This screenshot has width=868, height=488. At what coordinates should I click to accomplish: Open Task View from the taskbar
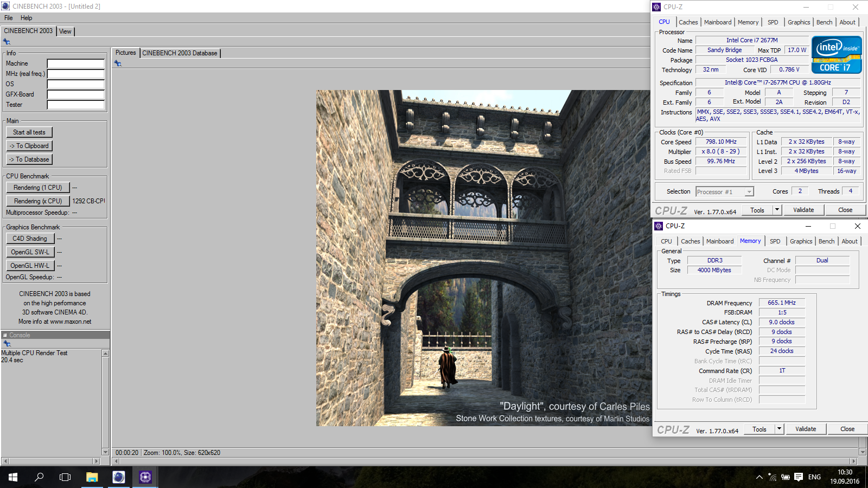[x=65, y=477]
